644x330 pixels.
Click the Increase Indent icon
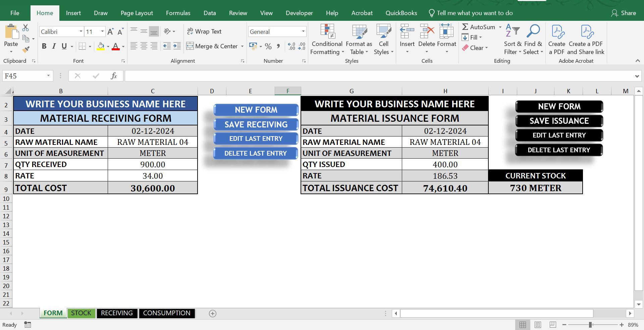tap(177, 46)
